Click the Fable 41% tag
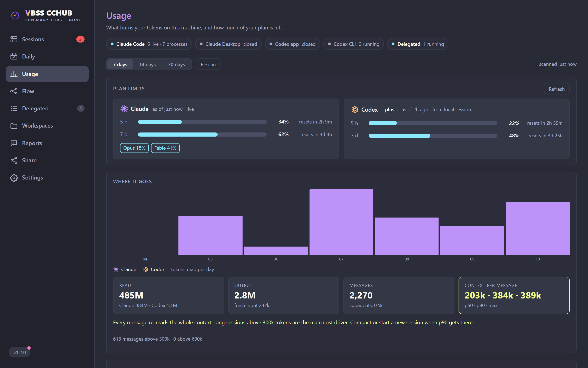Screen dimensions: 588x368 pyautogui.click(x=165, y=148)
